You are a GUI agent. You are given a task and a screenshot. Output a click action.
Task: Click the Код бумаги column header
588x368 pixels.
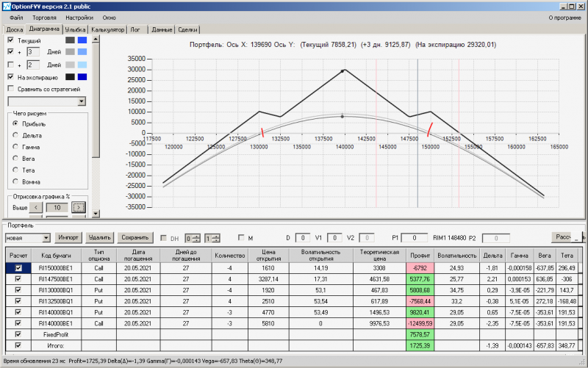(56, 255)
